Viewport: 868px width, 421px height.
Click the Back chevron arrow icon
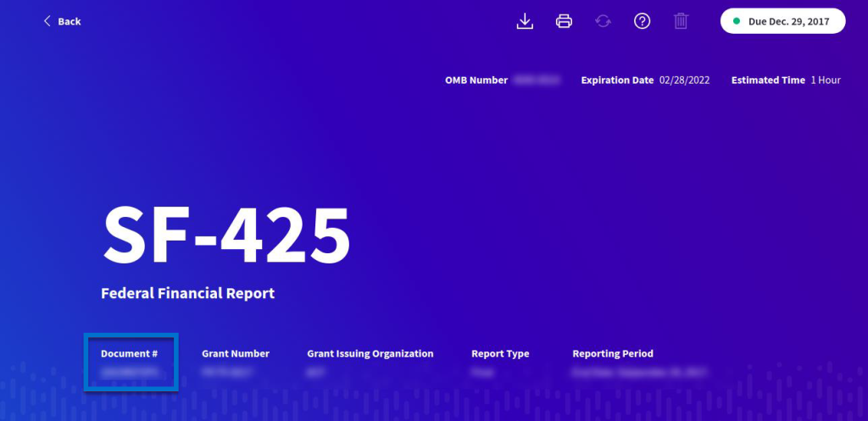[x=47, y=21]
